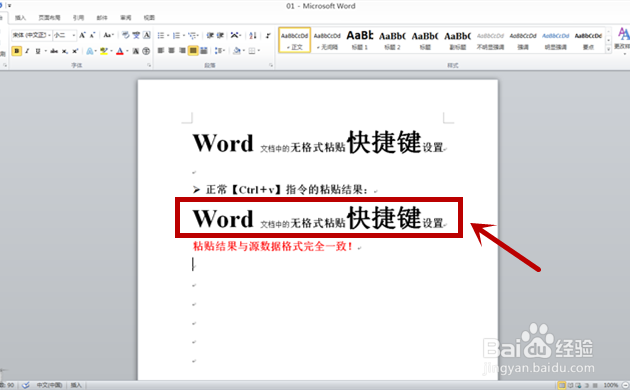Open the font name dropdown
Screen dimensions: 630x390
(49, 35)
